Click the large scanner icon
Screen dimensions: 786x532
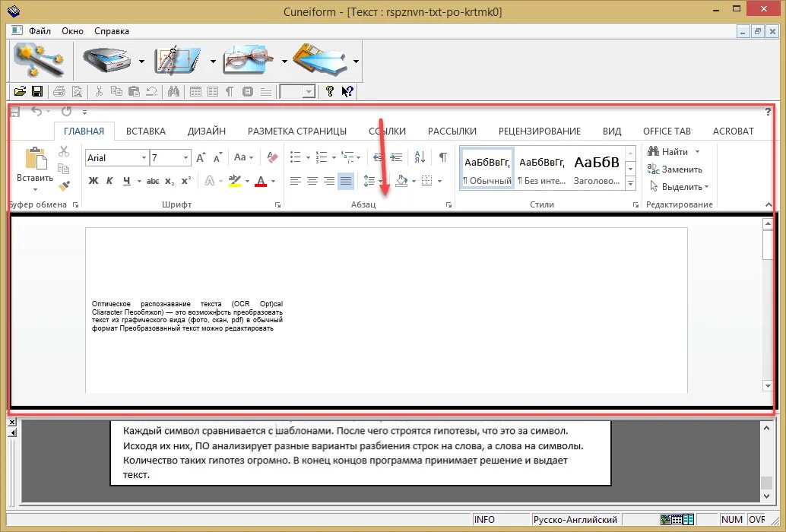coord(106,61)
